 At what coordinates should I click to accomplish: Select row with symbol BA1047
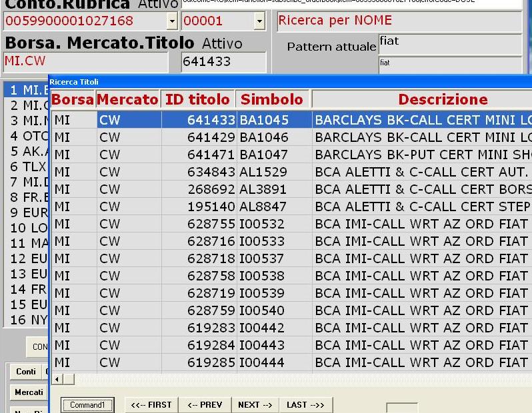pyautogui.click(x=291, y=155)
